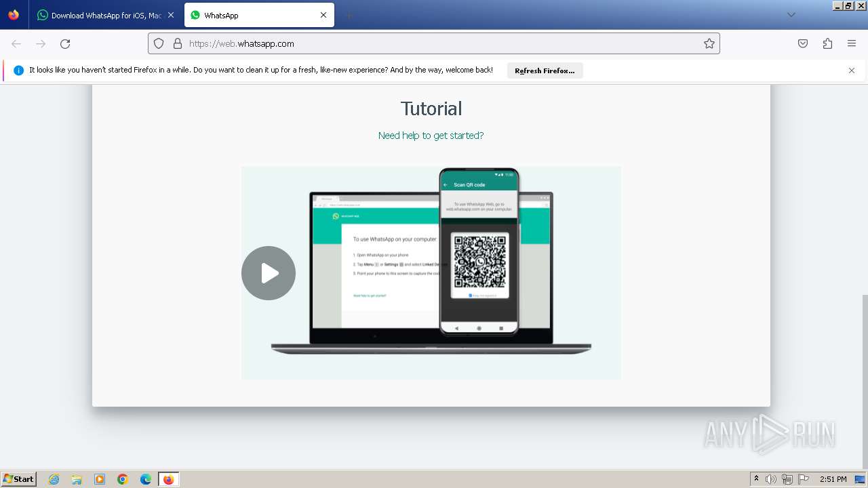
Task: Click the Refresh Firefox button
Action: click(545, 70)
